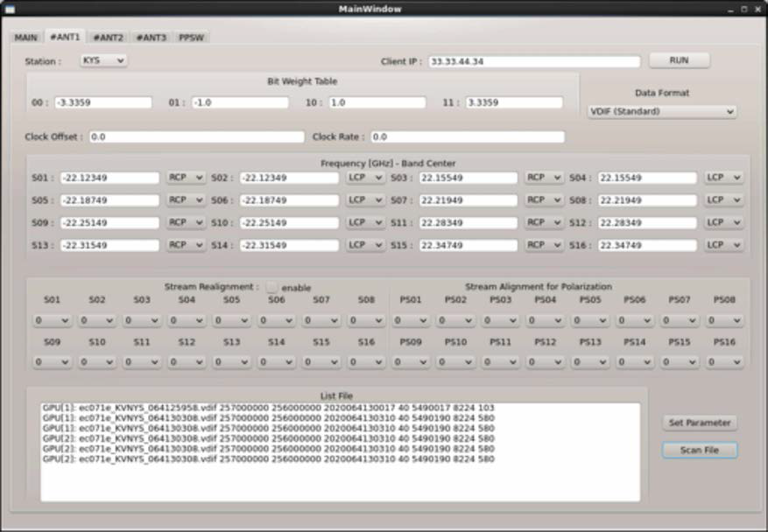Click the S14 frequency input field
Viewport: 768px width, 532px height.
(290, 245)
